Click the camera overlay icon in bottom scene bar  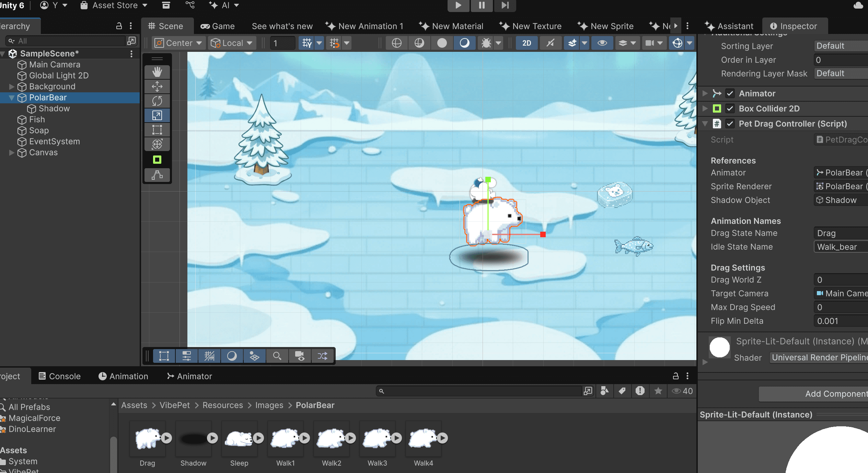(300, 356)
